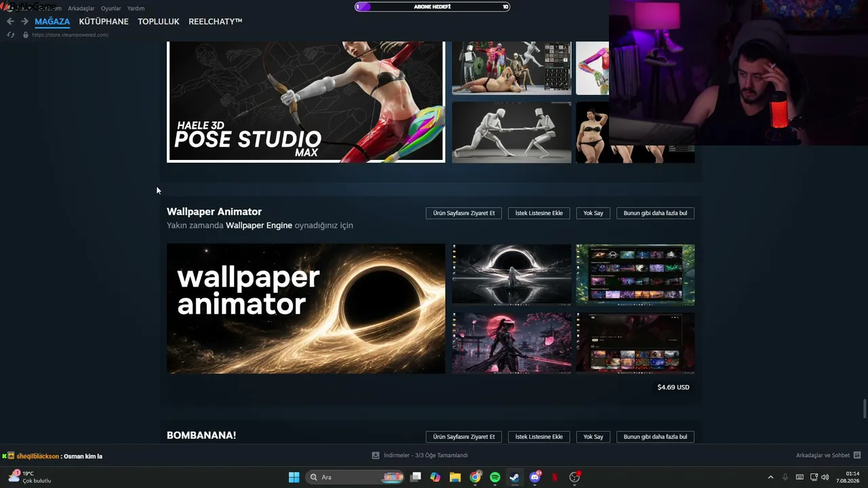
Task: Click the Friends and Chat icon
Action: click(x=857, y=455)
